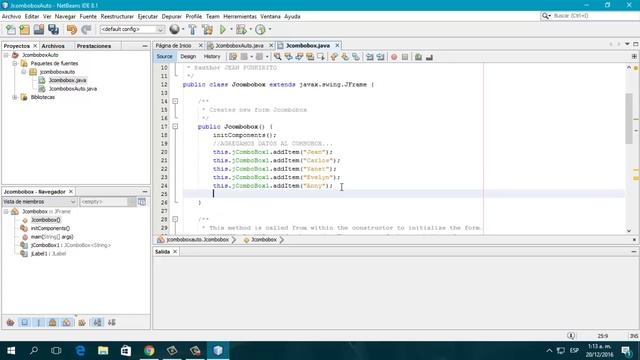640x360 pixels.
Task: Click the Find Next Occurrence editor icon
Action: point(299,57)
